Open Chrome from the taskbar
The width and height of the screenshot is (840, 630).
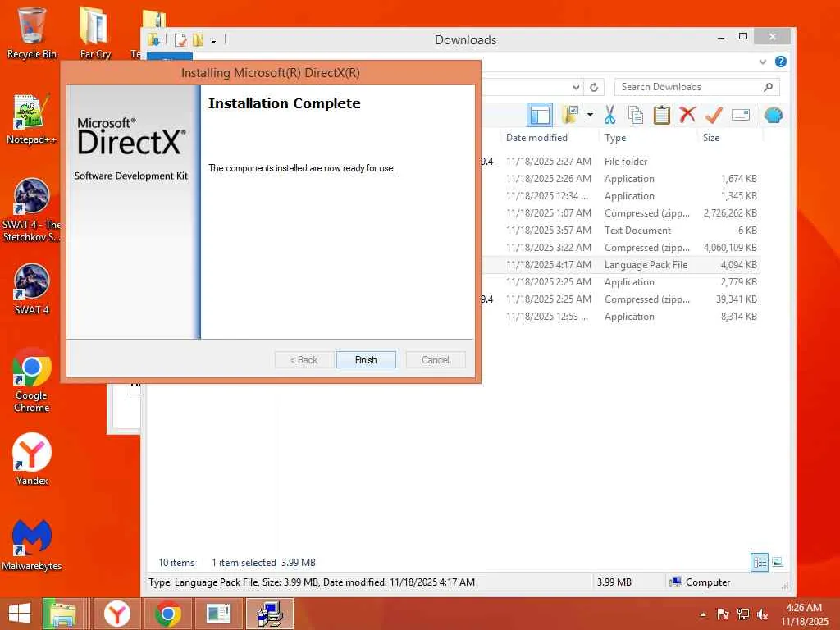[x=167, y=614]
